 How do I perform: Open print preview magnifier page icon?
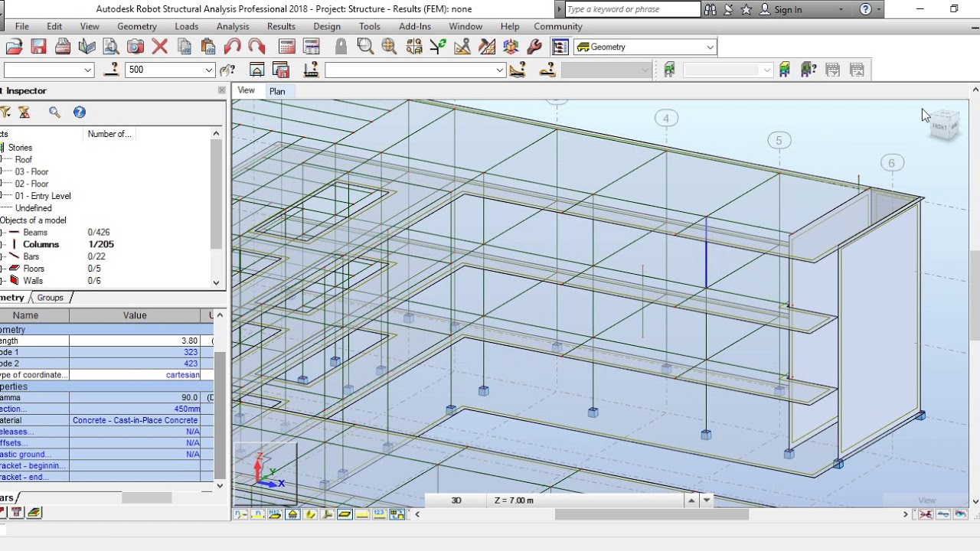coord(111,47)
